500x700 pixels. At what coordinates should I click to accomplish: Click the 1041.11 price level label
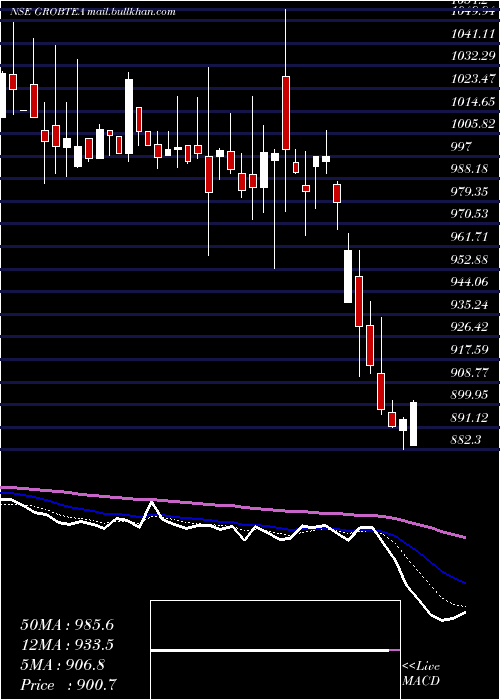473,33
